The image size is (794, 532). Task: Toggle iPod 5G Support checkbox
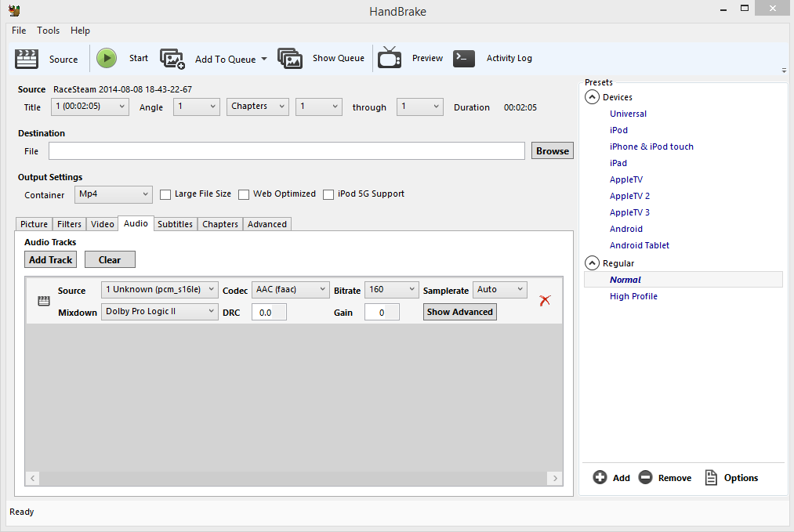[x=328, y=194]
